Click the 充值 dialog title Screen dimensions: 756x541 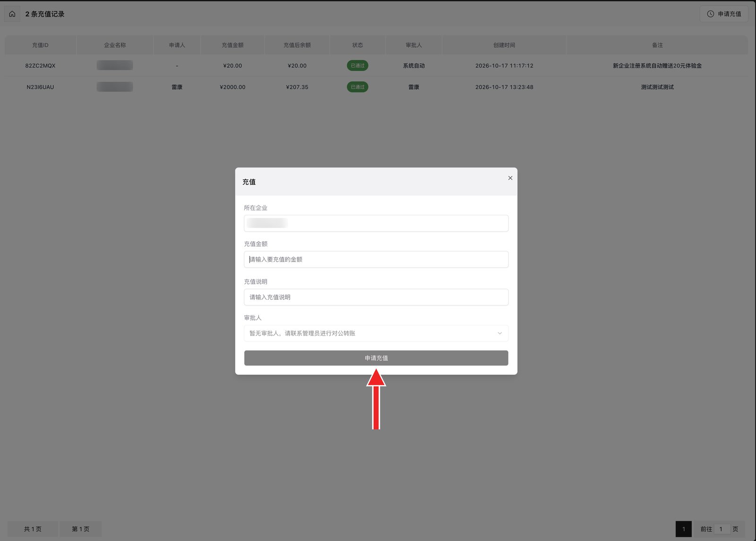(x=249, y=182)
